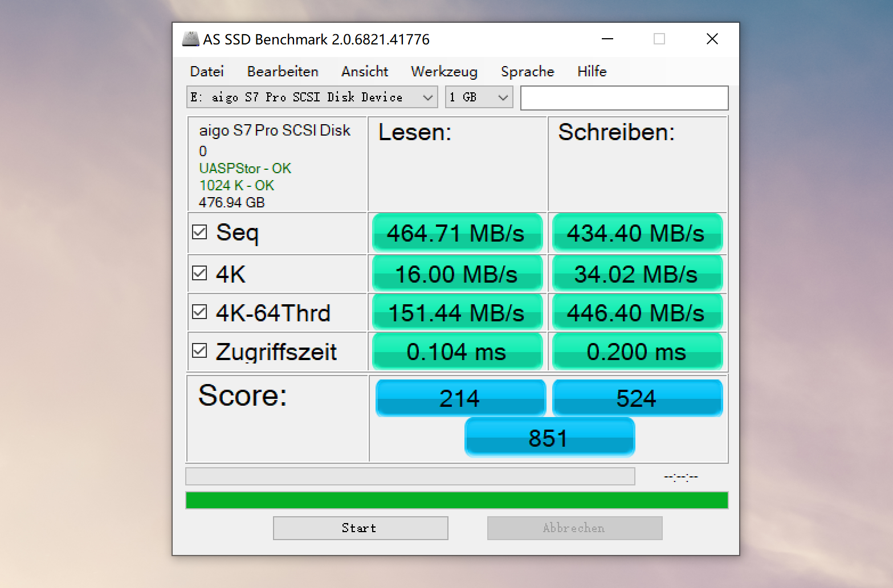893x588 pixels.
Task: Expand the 1 GB test size dropdown
Action: pos(479,97)
